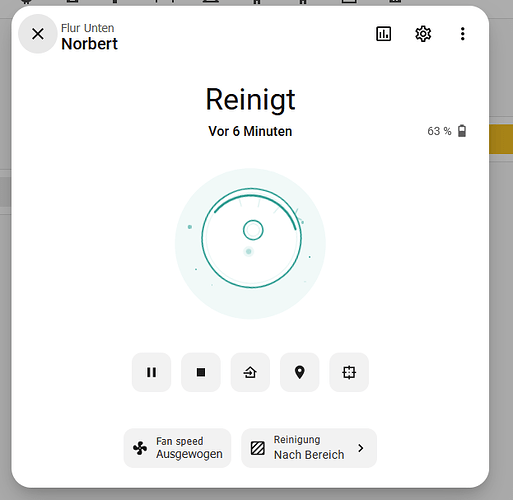The width and height of the screenshot is (513, 500).
Task: Locate the vacuum with the pin icon
Action: click(x=300, y=372)
